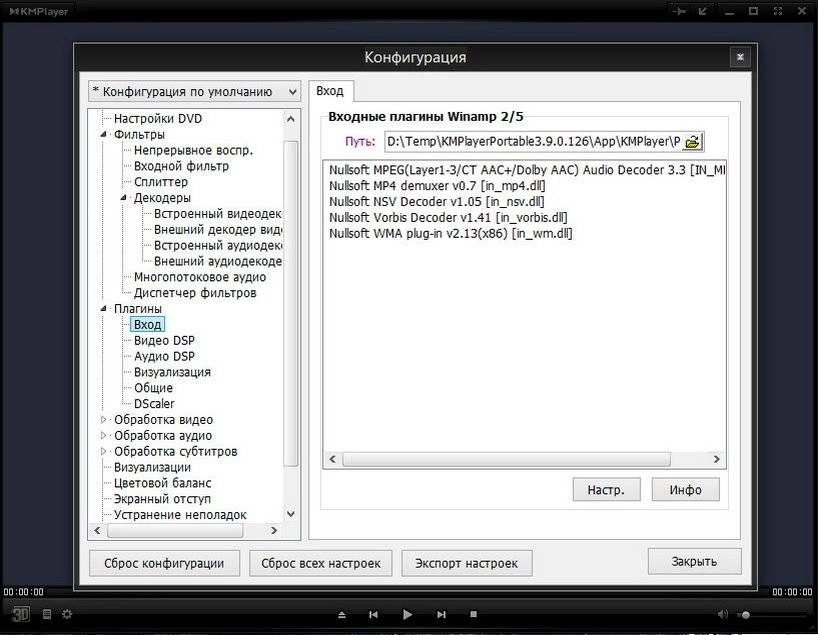Viewport: 818px width, 635px height.
Task: Click the pin on top icon in title bar
Action: click(x=679, y=11)
